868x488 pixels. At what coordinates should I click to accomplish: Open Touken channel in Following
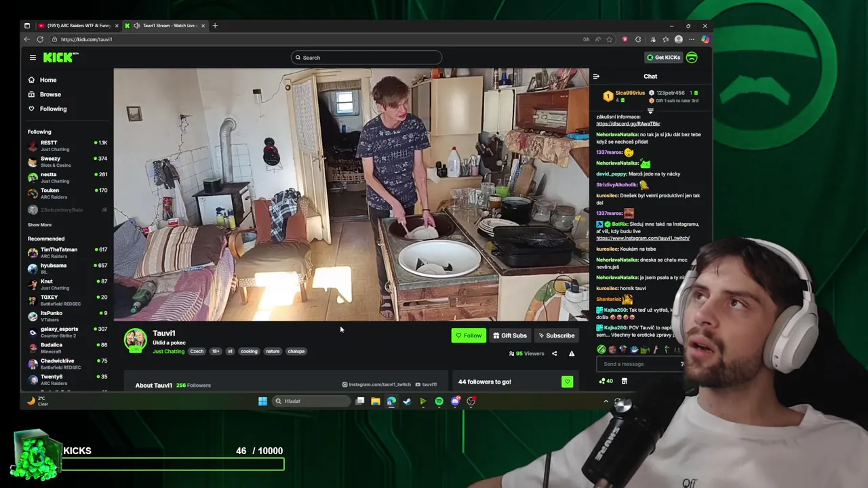click(67, 193)
